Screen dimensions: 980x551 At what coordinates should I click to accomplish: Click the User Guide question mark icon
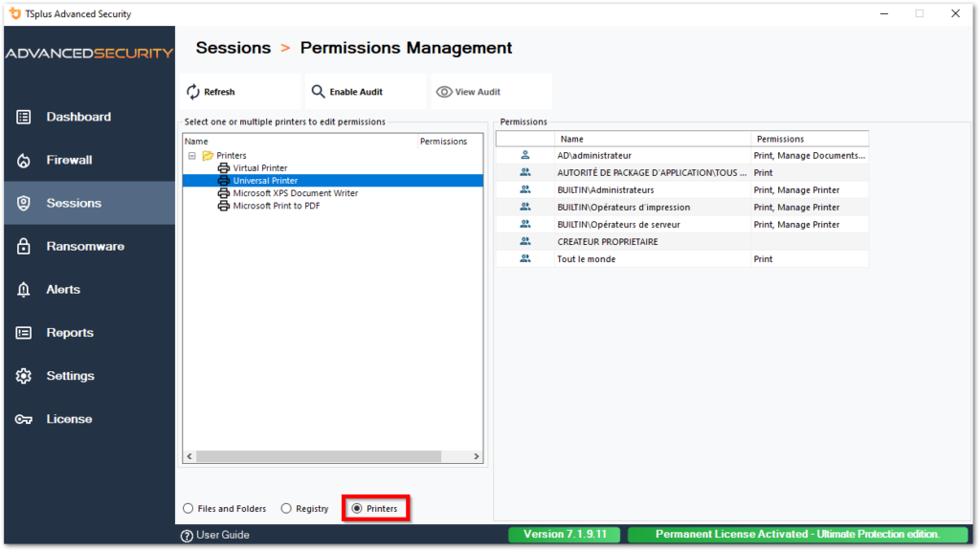coord(186,535)
